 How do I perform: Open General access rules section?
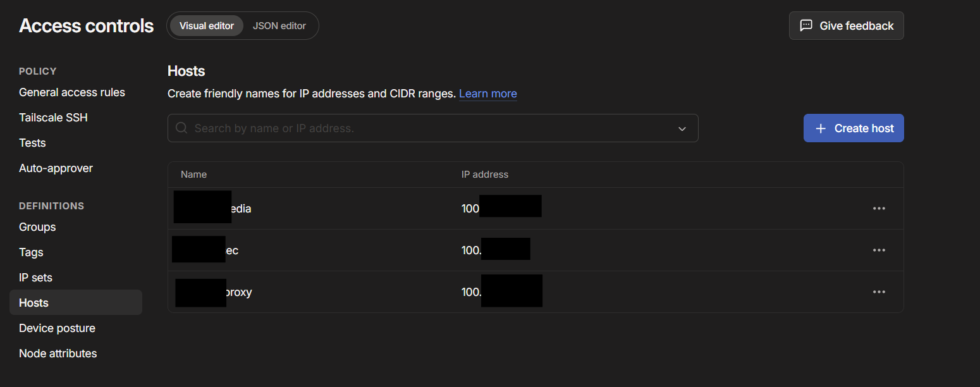coord(72,92)
